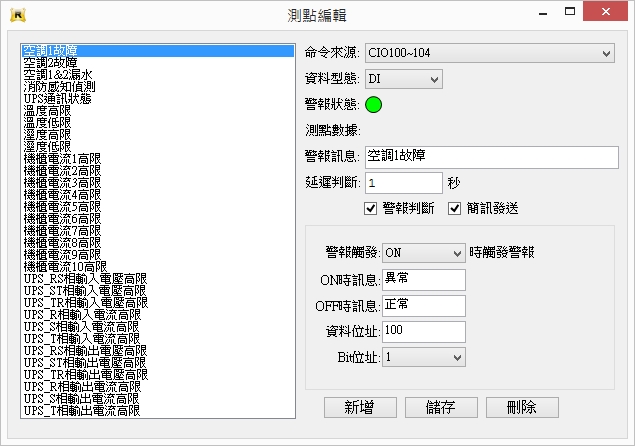The height and width of the screenshot is (446, 635).
Task: Select 溼度低限 in the list
Action: pyautogui.click(x=158, y=147)
